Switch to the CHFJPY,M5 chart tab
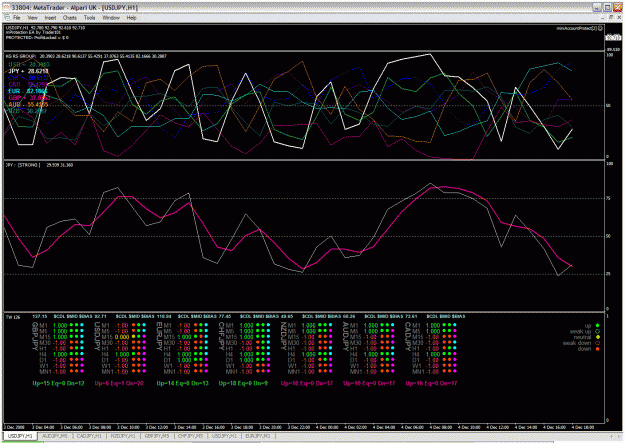625x443 pixels. pos(191,436)
